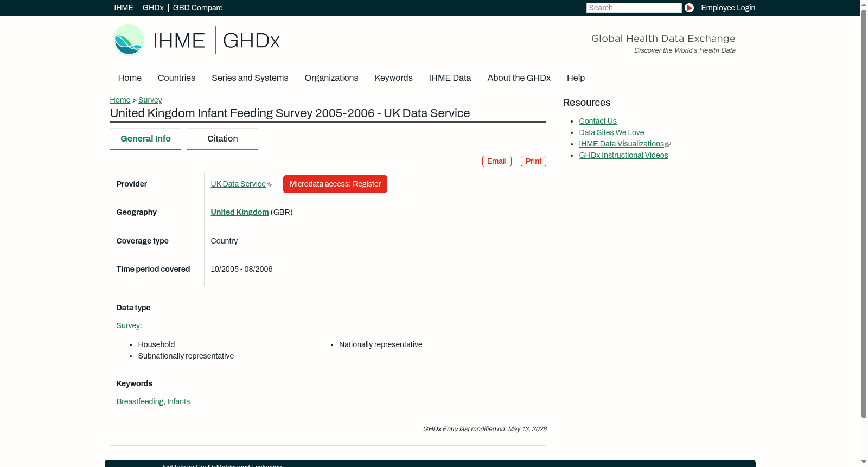Open the Help menu item
The width and height of the screenshot is (868, 467).
[x=576, y=78]
